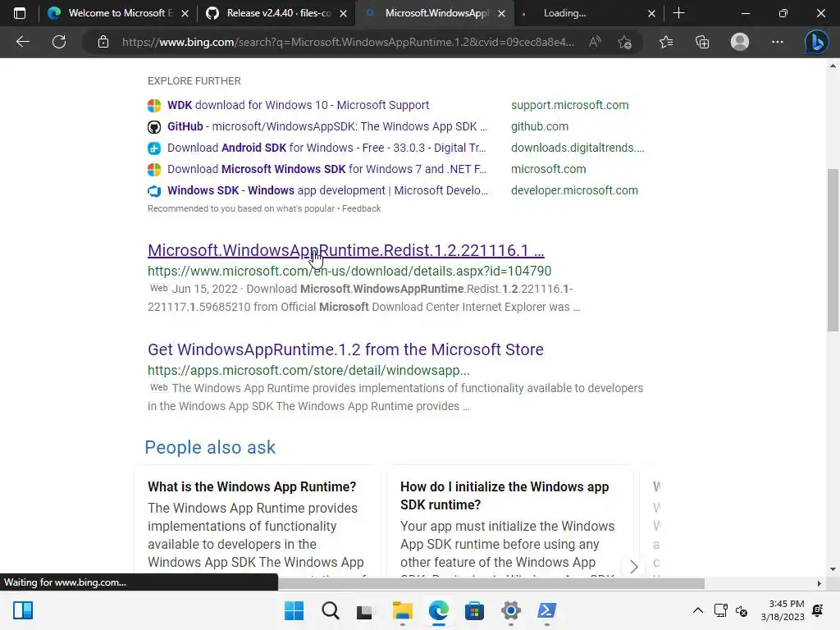Image resolution: width=840 pixels, height=630 pixels.
Task: Select the Microsoft.WindowsApp search tab
Action: click(x=435, y=13)
